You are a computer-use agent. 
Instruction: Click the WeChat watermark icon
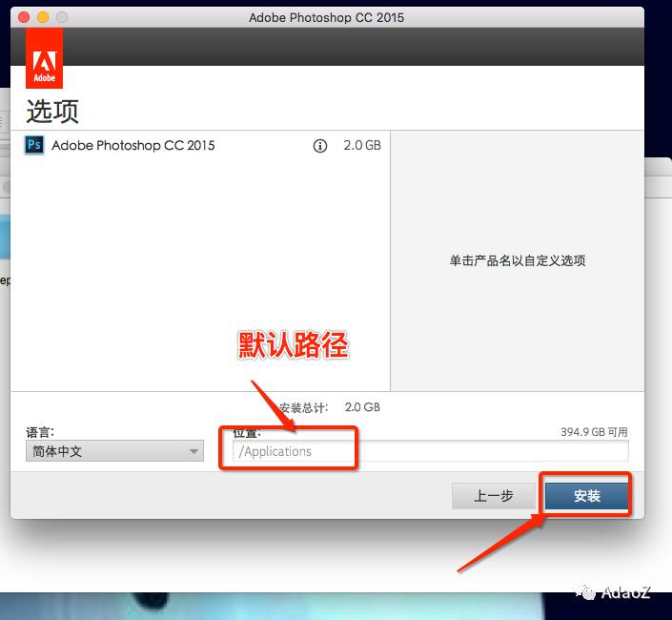pos(583,592)
